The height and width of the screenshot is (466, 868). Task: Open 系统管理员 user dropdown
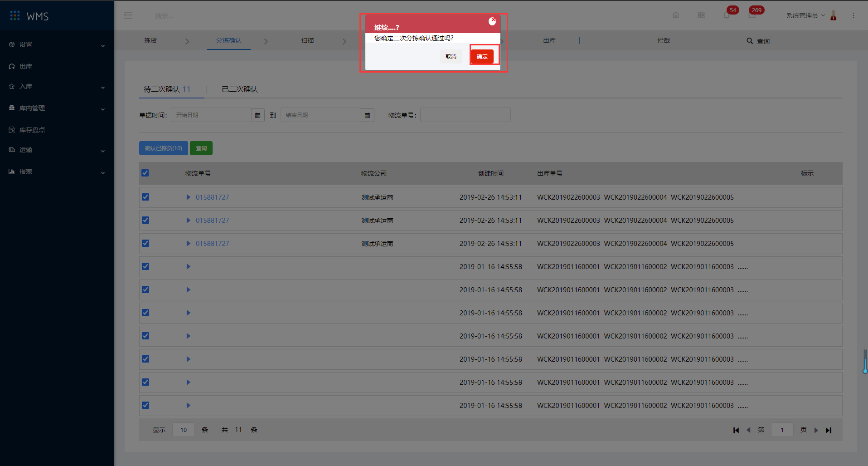point(805,15)
